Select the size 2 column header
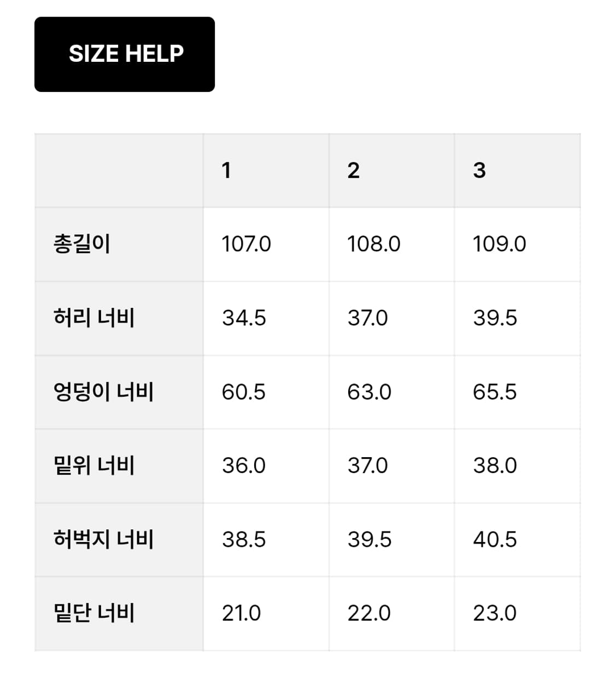This screenshot has width=615, height=700. point(353,171)
